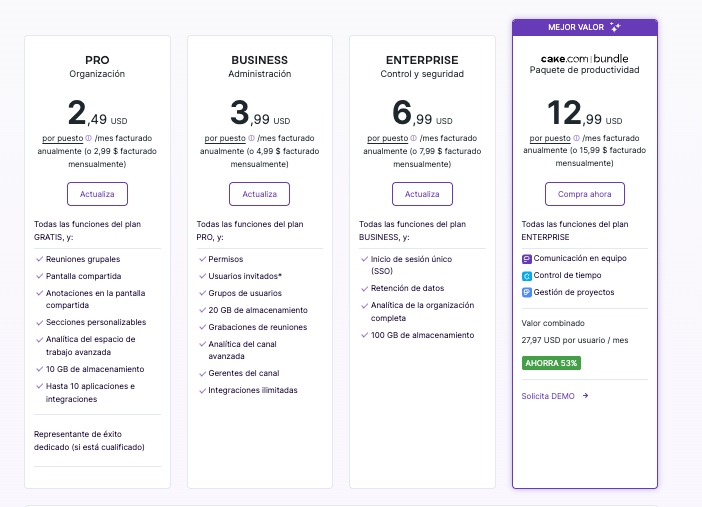Click the info icon next to bundle por puesto
The image size is (702, 507).
(x=577, y=138)
